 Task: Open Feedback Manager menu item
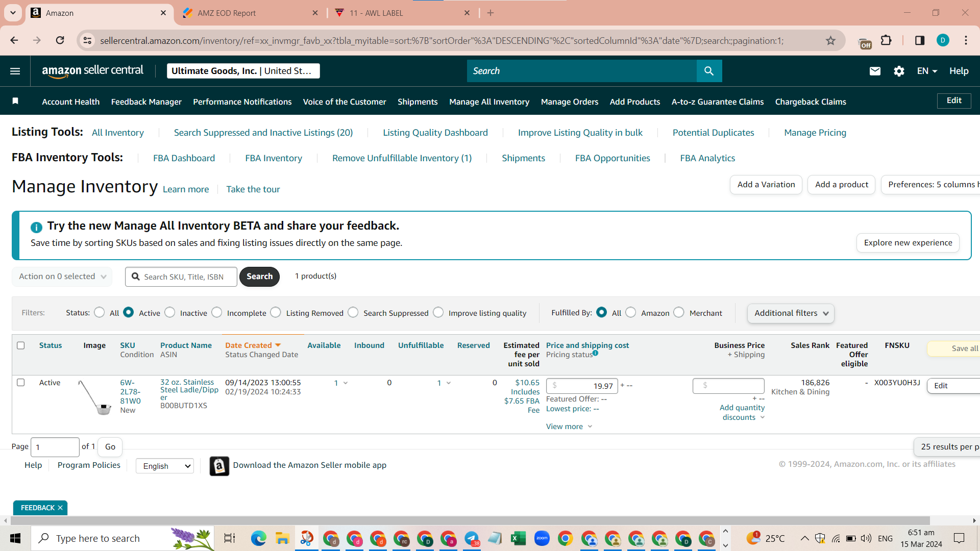(x=146, y=102)
